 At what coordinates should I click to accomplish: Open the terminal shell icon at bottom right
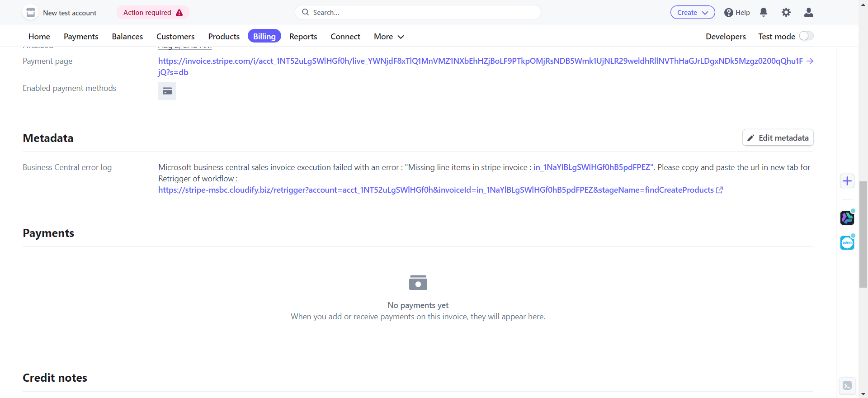tap(847, 386)
